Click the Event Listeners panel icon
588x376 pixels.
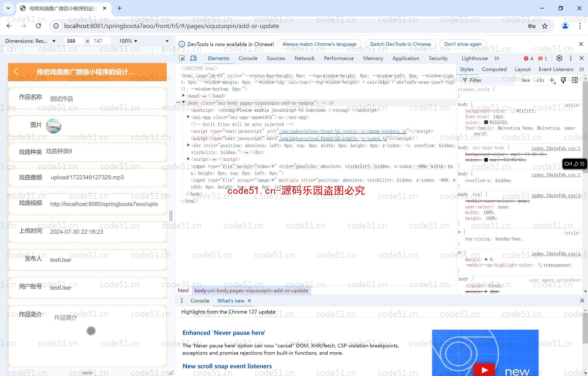[556, 69]
